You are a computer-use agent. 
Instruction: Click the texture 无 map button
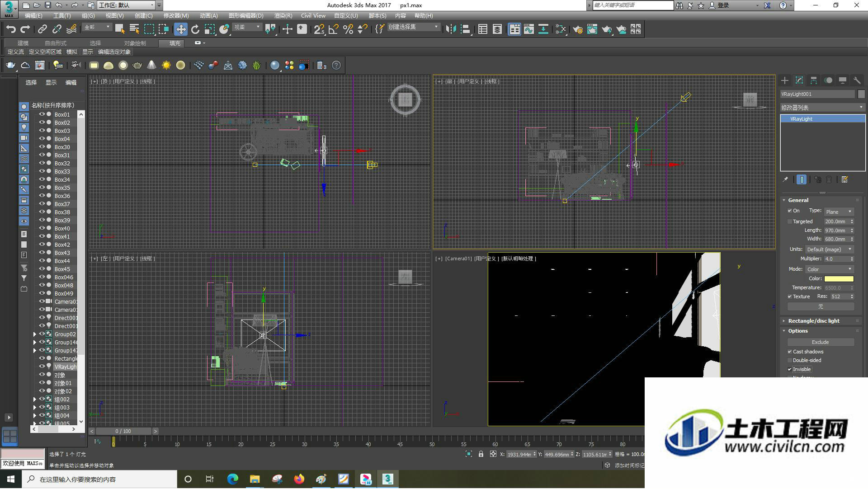[x=820, y=306]
